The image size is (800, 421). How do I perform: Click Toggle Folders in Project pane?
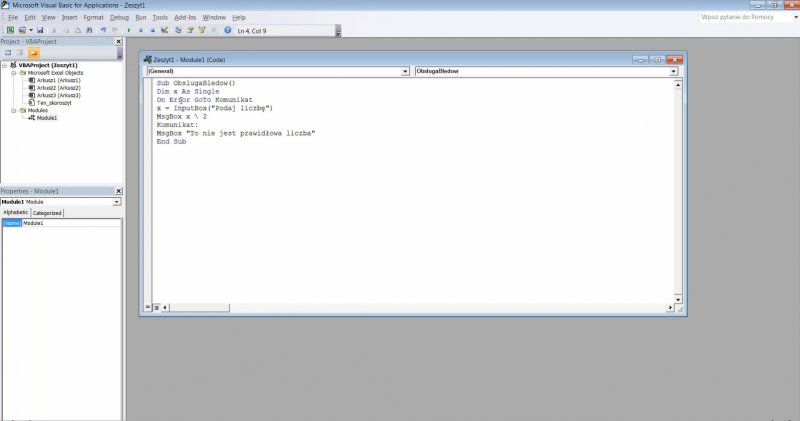tap(33, 52)
